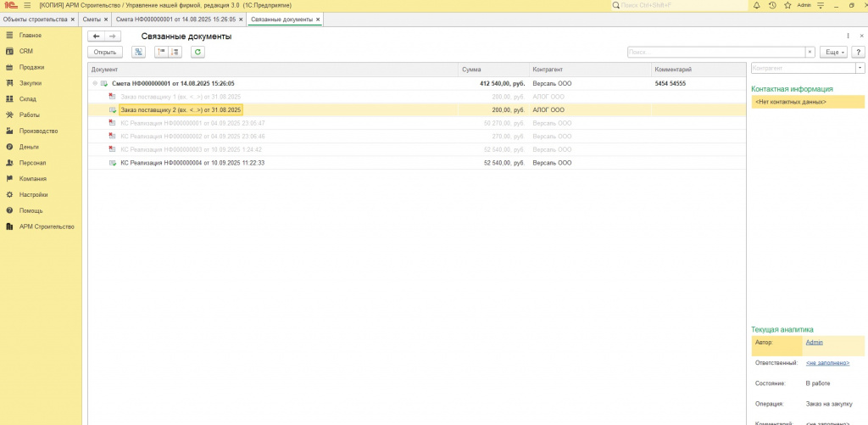Click the notifications bell icon
Image resolution: width=868 pixels, height=425 pixels.
(x=757, y=5)
